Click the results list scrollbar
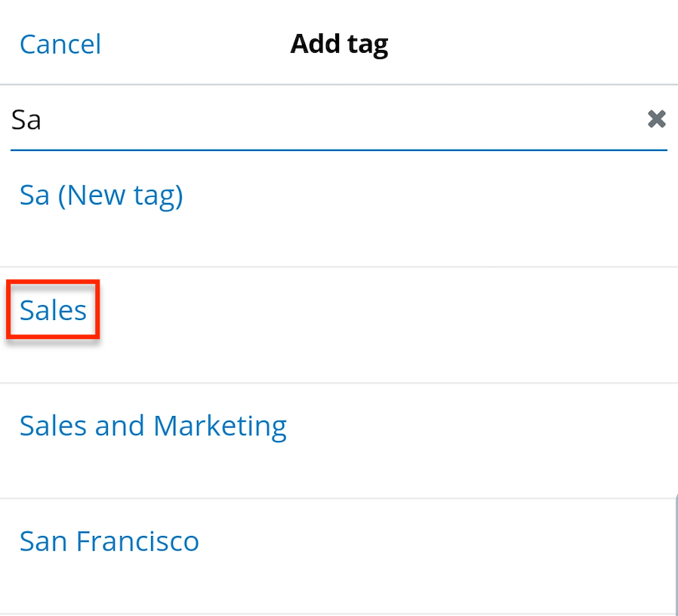 (675, 555)
